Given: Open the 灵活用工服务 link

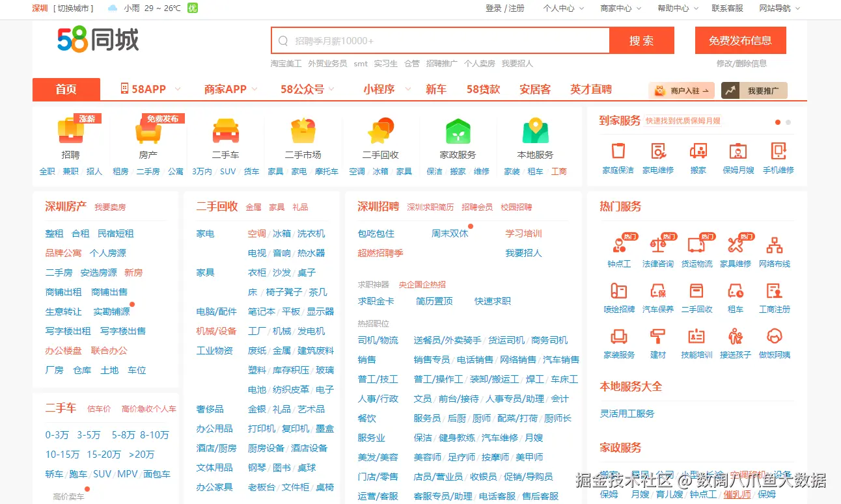Looking at the screenshot, I should click(x=627, y=414).
